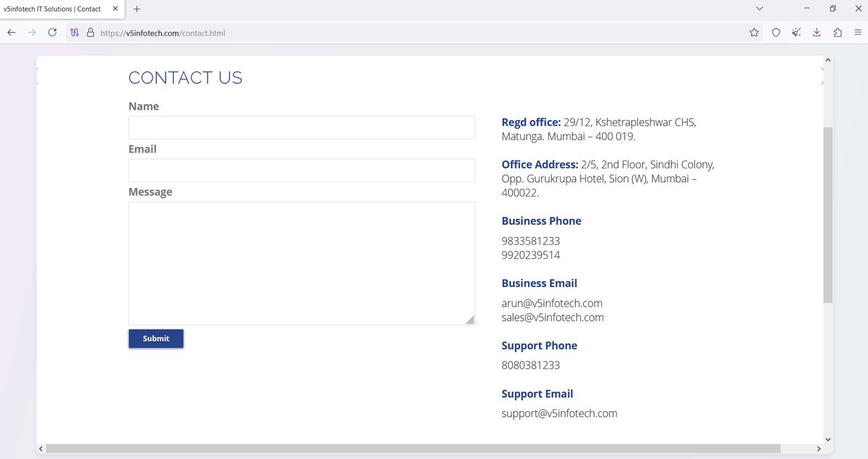
Task: Click into the Message text area
Action: [x=302, y=263]
